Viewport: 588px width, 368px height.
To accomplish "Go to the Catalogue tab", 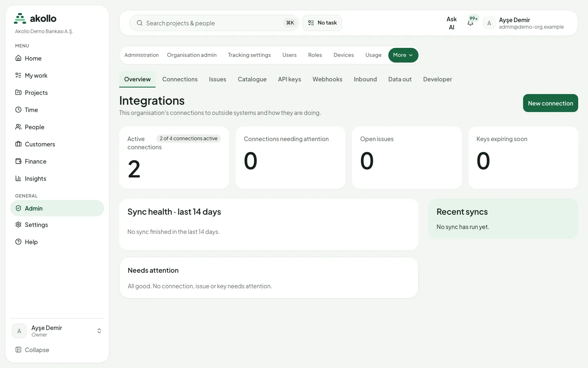I will coord(252,79).
